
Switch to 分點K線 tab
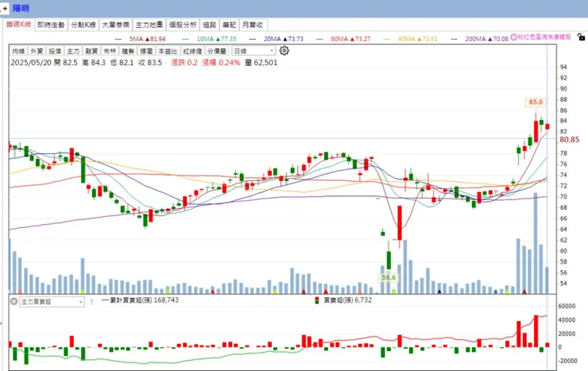tap(83, 25)
